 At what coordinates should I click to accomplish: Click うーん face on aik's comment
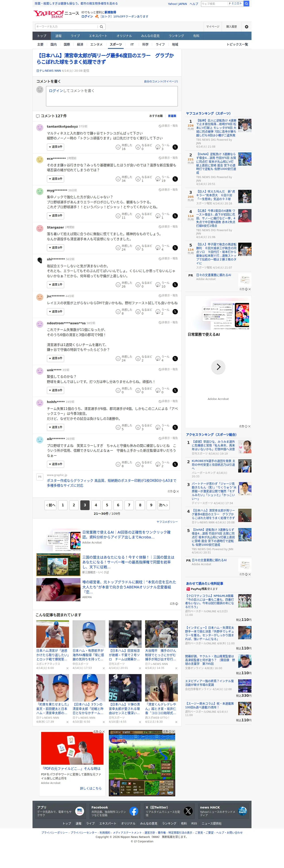[158, 464]
